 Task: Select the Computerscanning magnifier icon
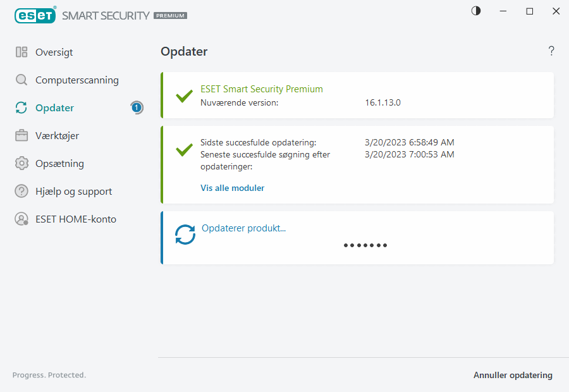[21, 80]
